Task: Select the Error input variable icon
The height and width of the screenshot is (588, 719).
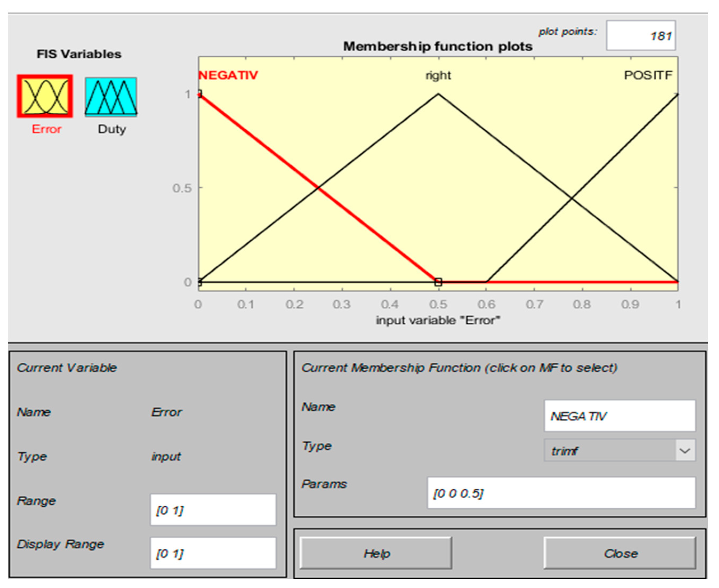Action: 45,96
